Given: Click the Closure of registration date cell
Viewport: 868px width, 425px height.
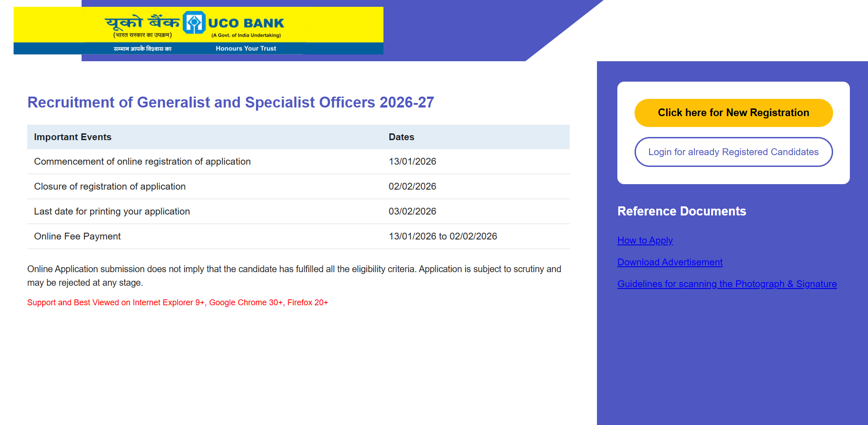Looking at the screenshot, I should (412, 186).
